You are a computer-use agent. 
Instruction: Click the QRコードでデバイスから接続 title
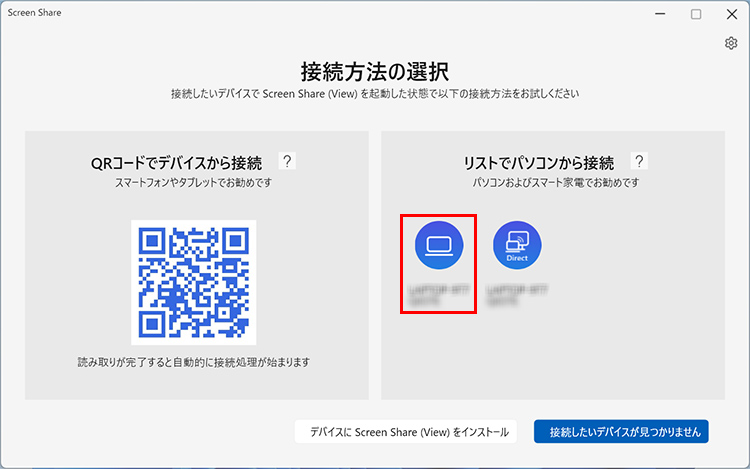(176, 163)
